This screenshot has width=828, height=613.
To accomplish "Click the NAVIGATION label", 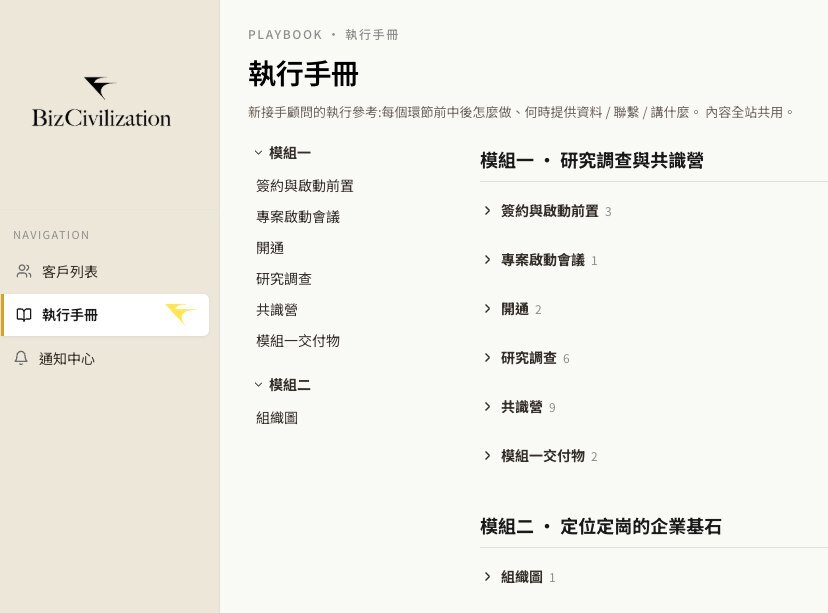I will click(x=51, y=235).
